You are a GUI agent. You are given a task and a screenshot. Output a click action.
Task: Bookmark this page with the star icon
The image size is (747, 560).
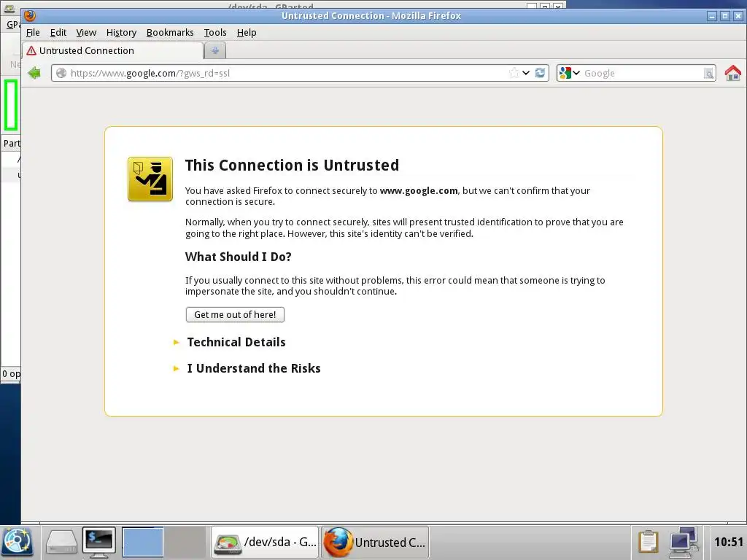[514, 73]
